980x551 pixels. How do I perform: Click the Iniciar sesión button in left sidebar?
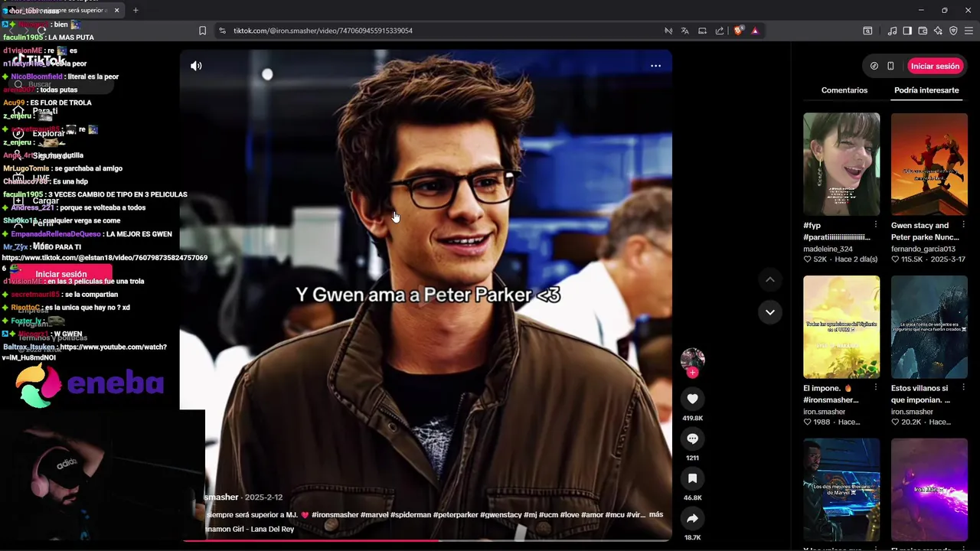(61, 274)
